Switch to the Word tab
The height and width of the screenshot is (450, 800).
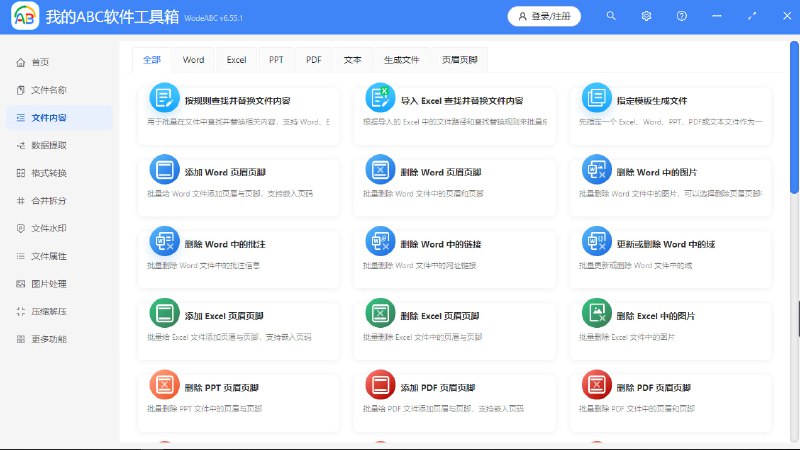[193, 60]
